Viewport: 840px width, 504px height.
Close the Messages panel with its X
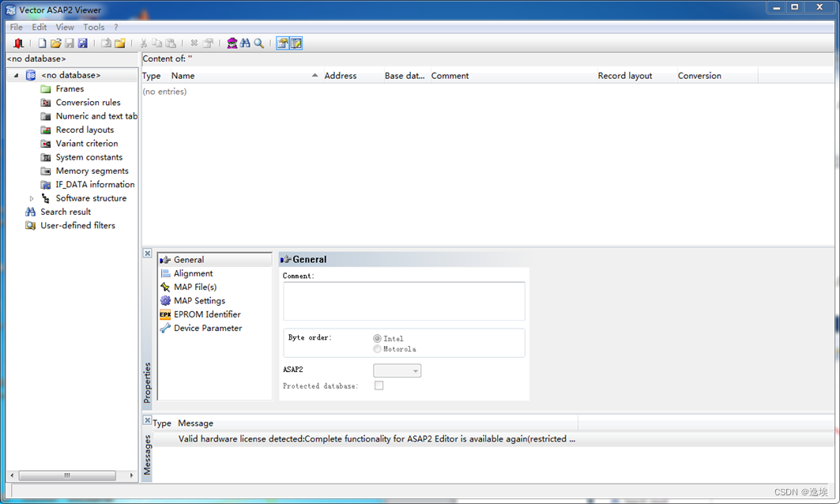click(x=147, y=420)
